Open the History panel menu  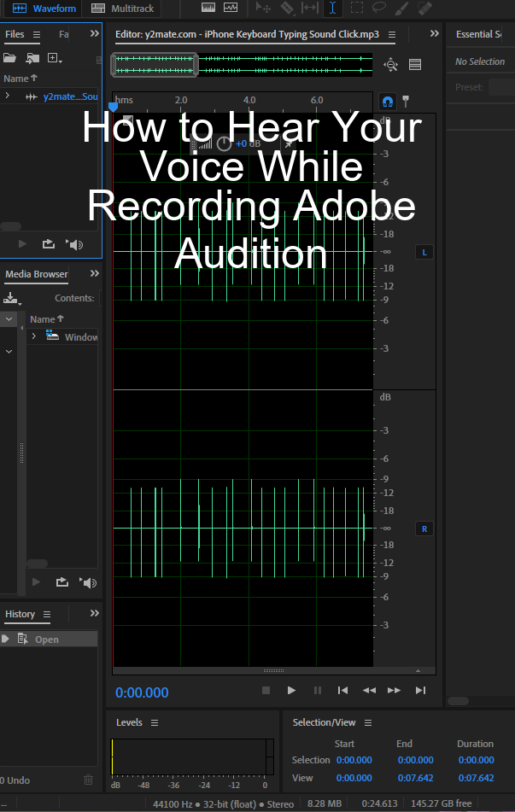pos(47,614)
